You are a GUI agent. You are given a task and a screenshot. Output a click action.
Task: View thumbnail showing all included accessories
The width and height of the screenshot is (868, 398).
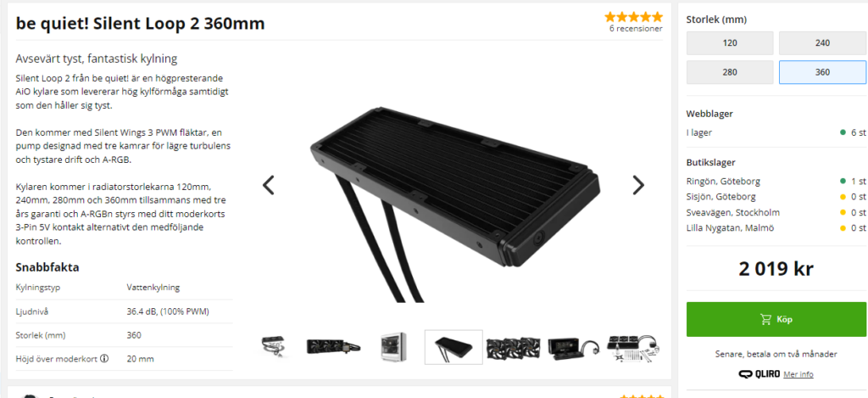(633, 347)
